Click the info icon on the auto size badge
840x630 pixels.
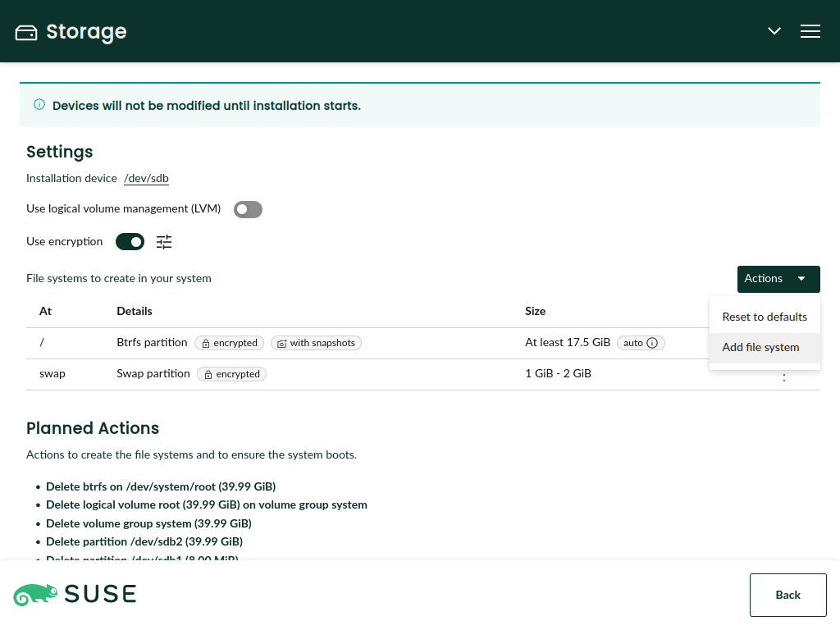tap(653, 343)
